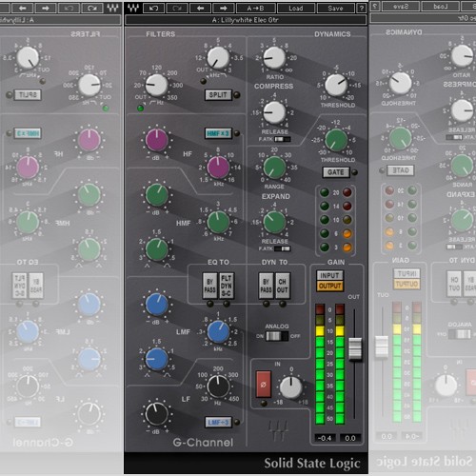Click the LMF gain dB blue knob
476x476 pixels.
pyautogui.click(x=156, y=305)
